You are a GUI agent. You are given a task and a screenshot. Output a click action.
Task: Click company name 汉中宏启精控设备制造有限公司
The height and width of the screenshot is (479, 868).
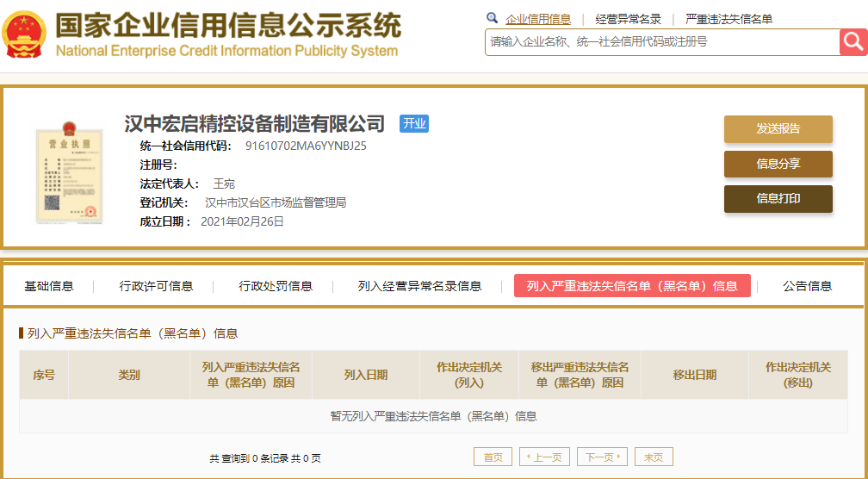(255, 123)
